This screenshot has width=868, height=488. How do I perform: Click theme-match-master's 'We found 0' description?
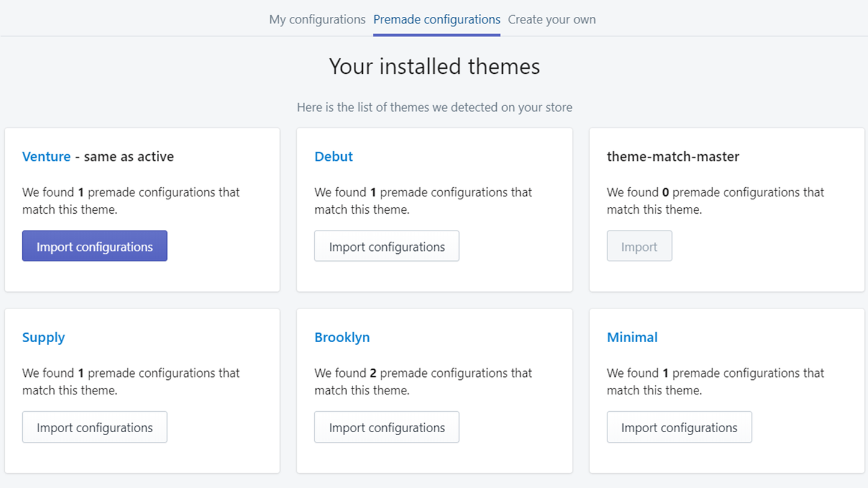pyautogui.click(x=715, y=200)
